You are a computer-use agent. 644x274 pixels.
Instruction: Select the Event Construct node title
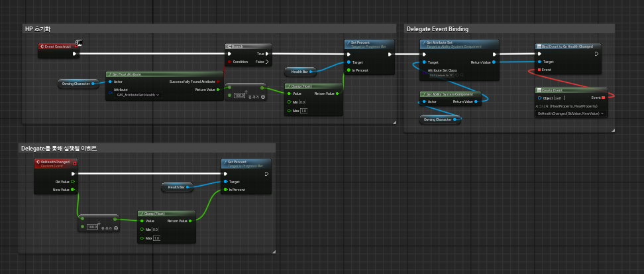pos(58,46)
